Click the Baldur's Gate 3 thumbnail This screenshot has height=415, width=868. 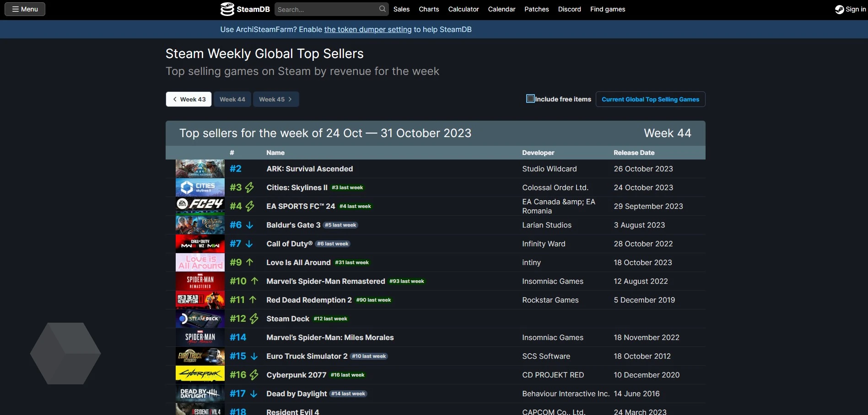200,225
